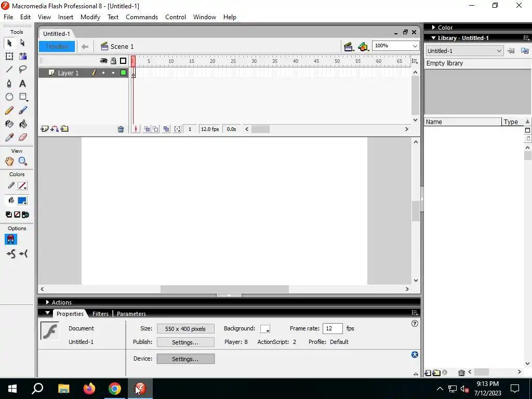
Task: Select the Lasso tool
Action: click(23, 70)
